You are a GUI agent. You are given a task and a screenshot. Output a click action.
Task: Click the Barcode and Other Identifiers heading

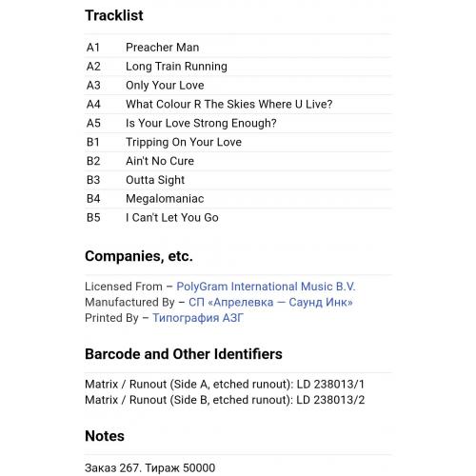[x=184, y=354]
